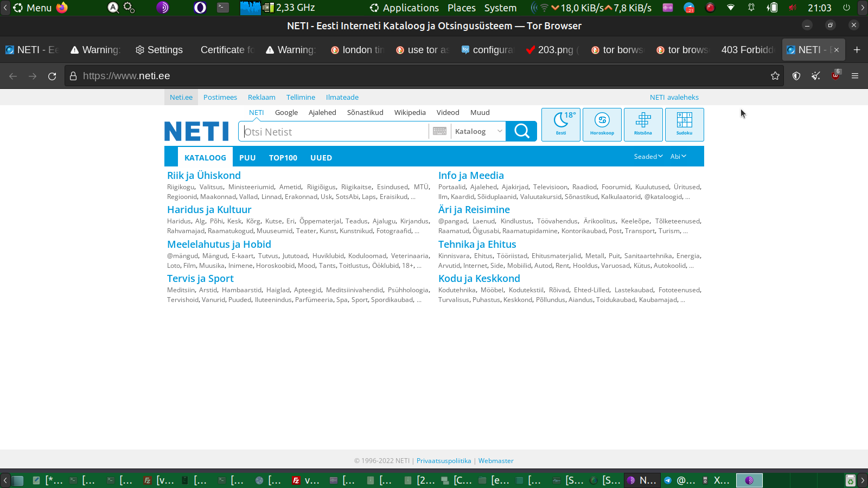Click the muted volume icon in panel
Image resolution: width=868 pixels, height=488 pixels.
coord(793,8)
